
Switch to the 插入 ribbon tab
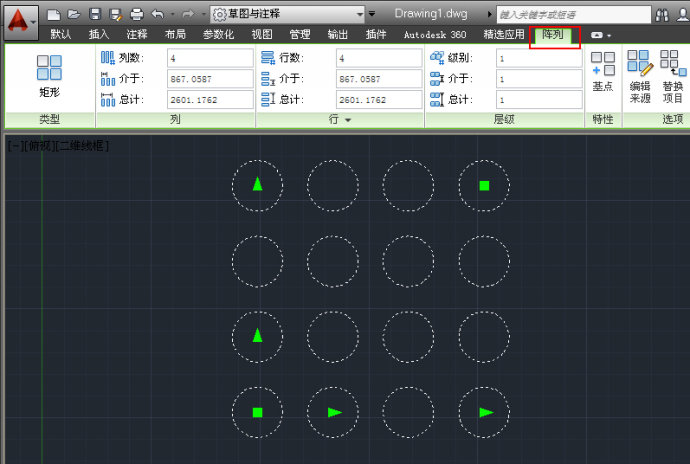pyautogui.click(x=98, y=34)
